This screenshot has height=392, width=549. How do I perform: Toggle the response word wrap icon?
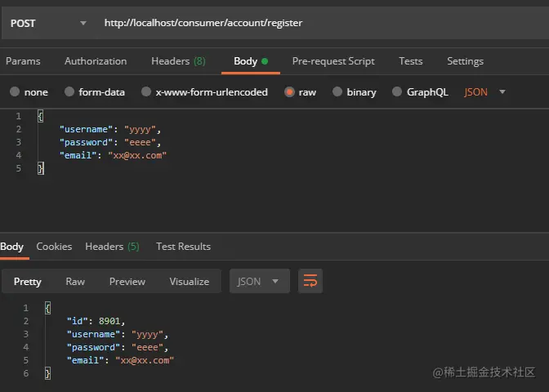pos(310,281)
